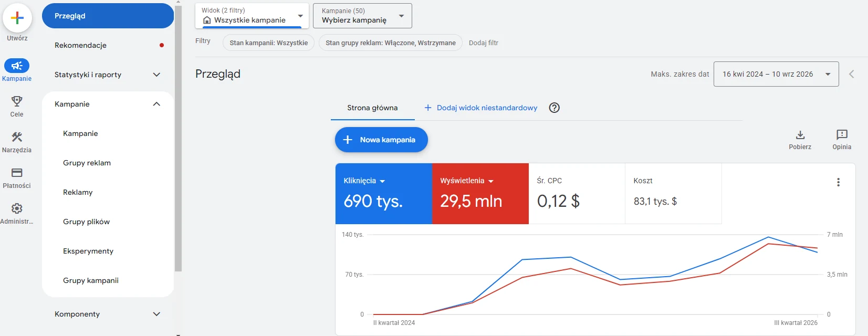Click the date range back arrow
868x336 pixels.
click(852, 74)
